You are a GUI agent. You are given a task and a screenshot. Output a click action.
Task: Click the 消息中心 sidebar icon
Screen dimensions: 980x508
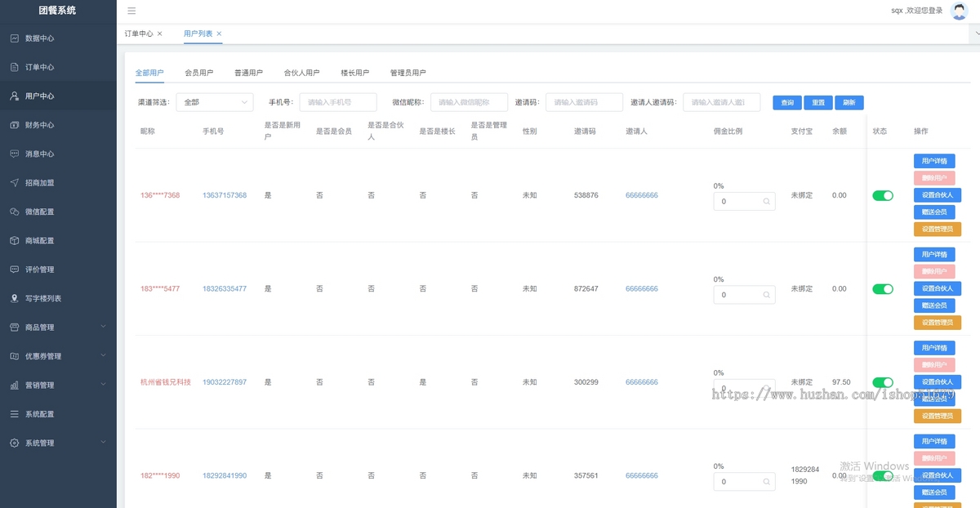tap(14, 154)
